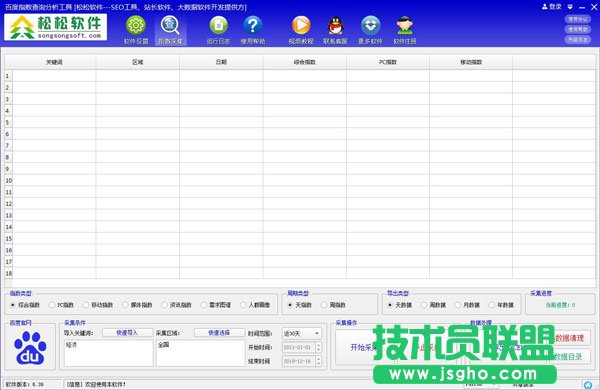Click the region input box containing 全国
600x390 pixels.
pos(201,353)
